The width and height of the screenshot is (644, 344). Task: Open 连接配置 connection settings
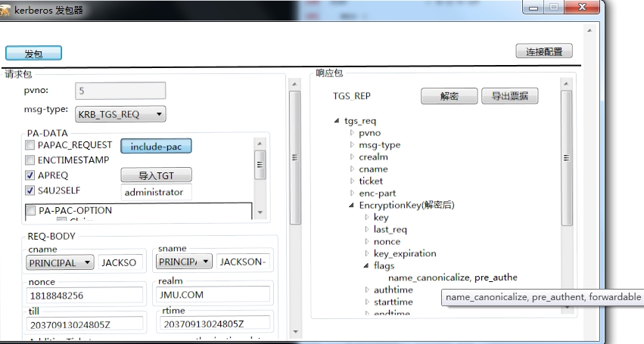coord(543,51)
